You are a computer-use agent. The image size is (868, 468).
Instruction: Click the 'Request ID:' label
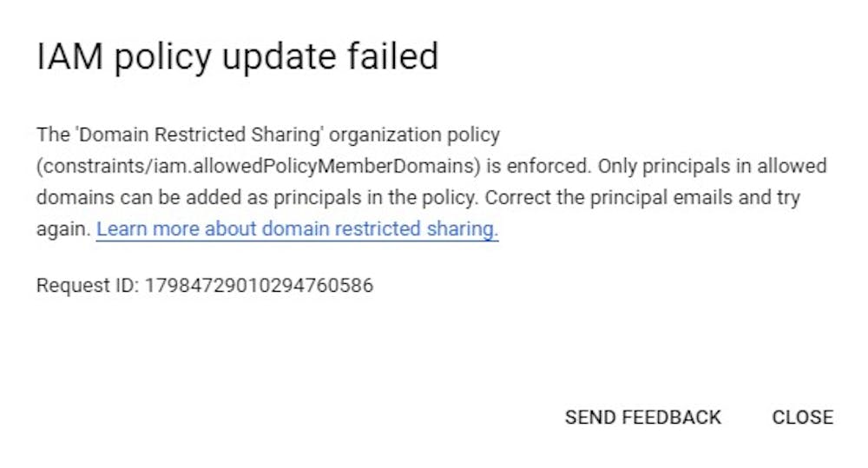click(x=87, y=285)
